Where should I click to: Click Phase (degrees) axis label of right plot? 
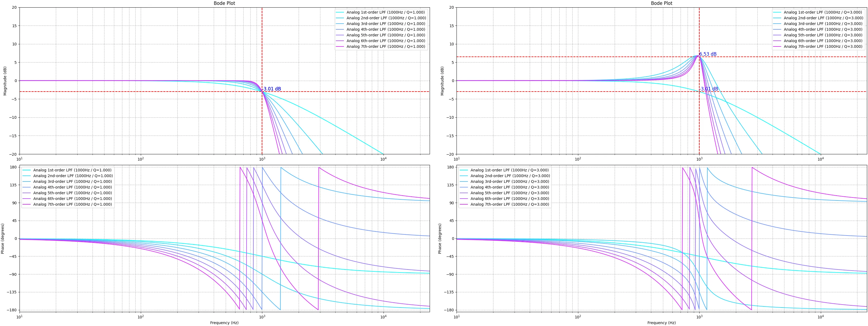[440, 239]
